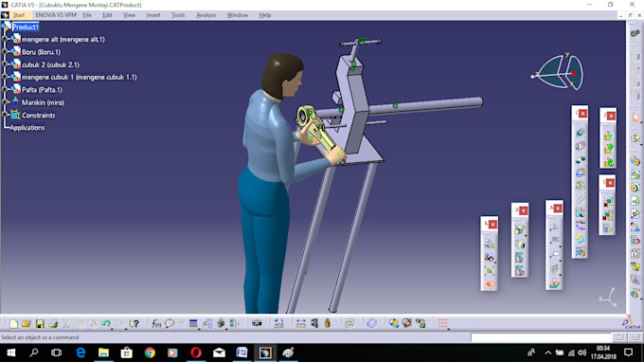
Task: Open Chrome from the Windows taskbar
Action: point(150,353)
